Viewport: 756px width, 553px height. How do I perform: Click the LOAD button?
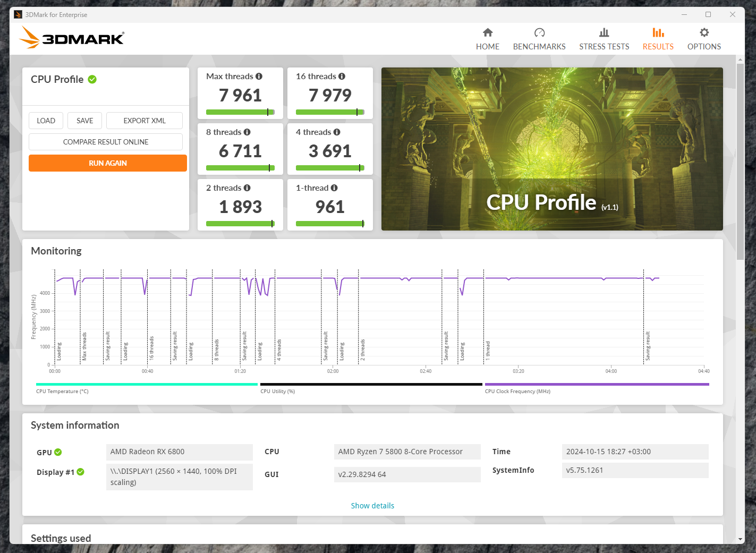click(46, 121)
